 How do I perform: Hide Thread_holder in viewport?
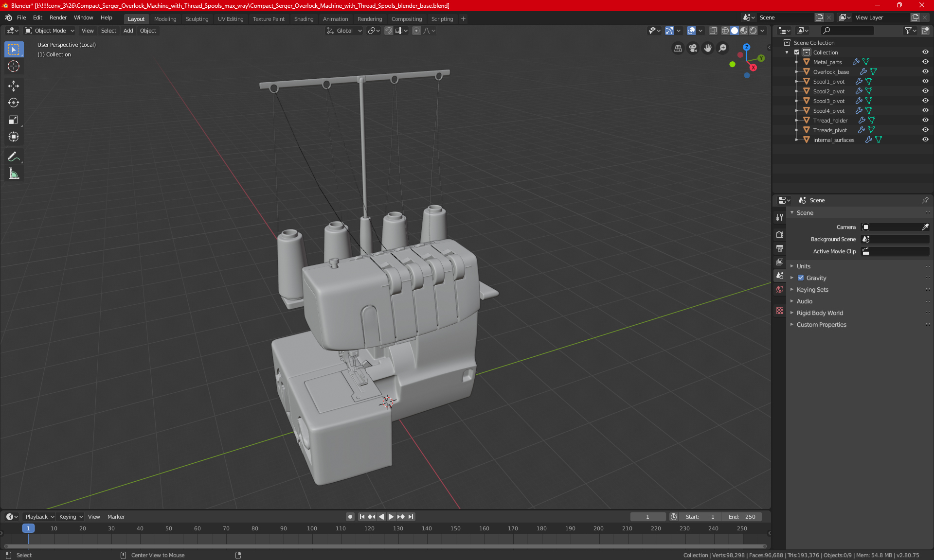[925, 121]
